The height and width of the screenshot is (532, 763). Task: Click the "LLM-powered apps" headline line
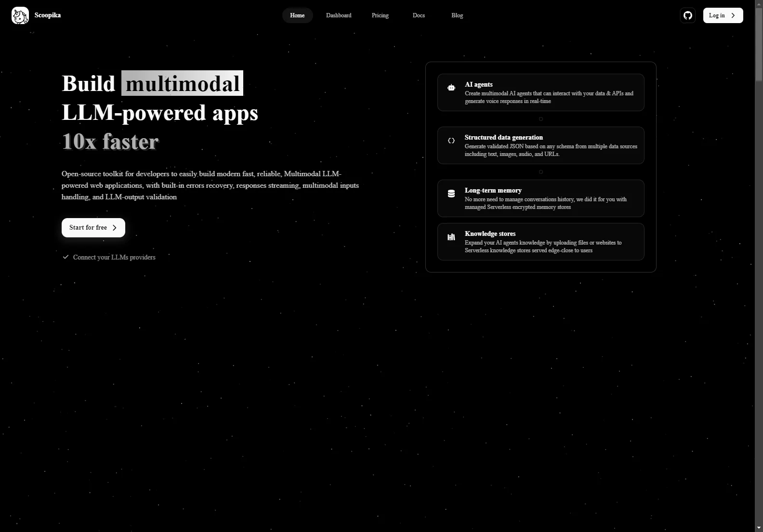tap(160, 113)
